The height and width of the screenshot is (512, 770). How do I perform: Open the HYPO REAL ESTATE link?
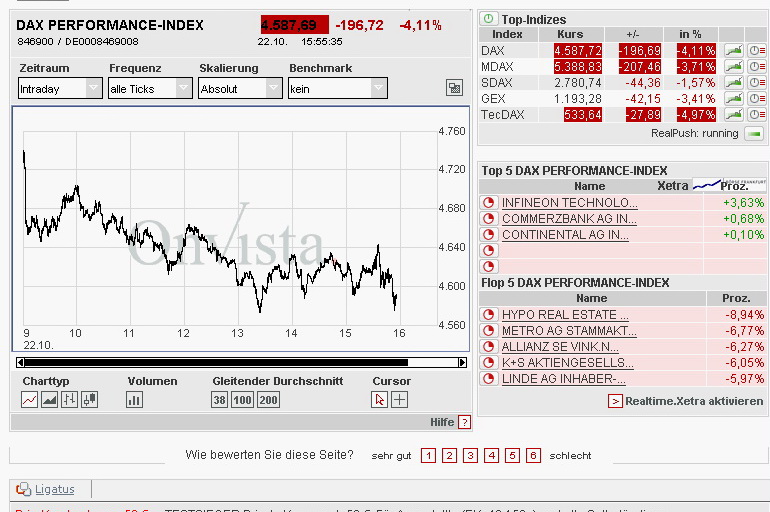click(x=565, y=314)
